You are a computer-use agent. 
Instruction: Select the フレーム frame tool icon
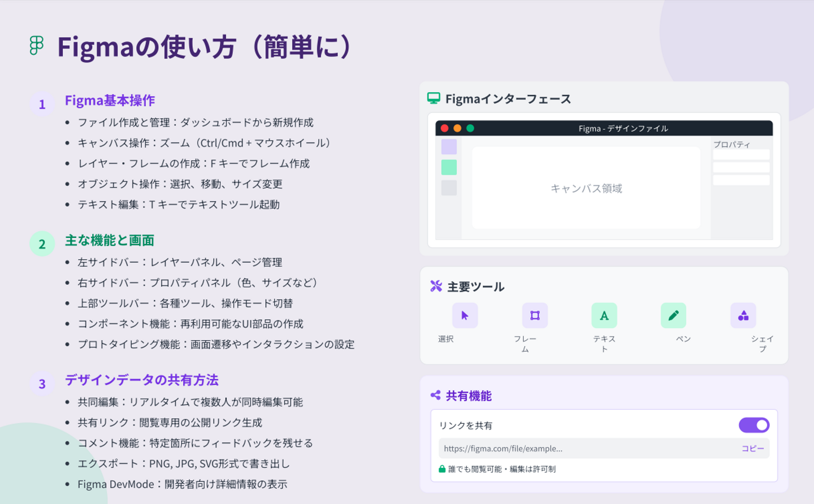[x=535, y=315]
